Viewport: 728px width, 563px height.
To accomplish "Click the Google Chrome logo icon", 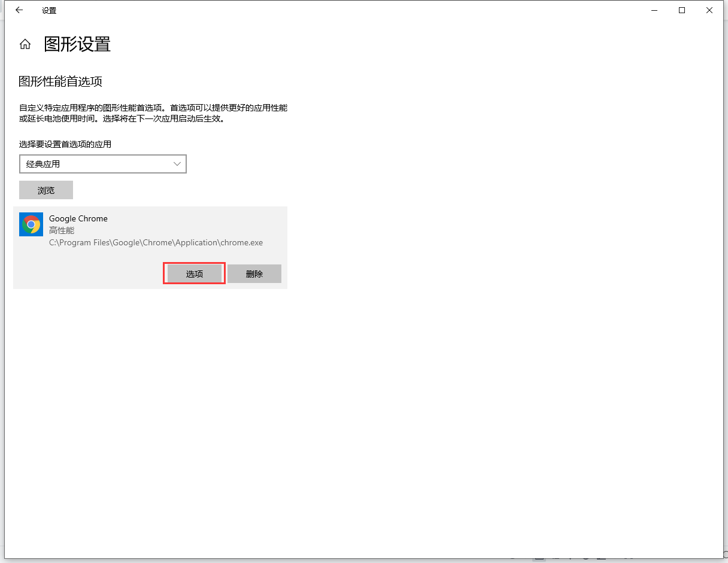I will click(x=31, y=224).
